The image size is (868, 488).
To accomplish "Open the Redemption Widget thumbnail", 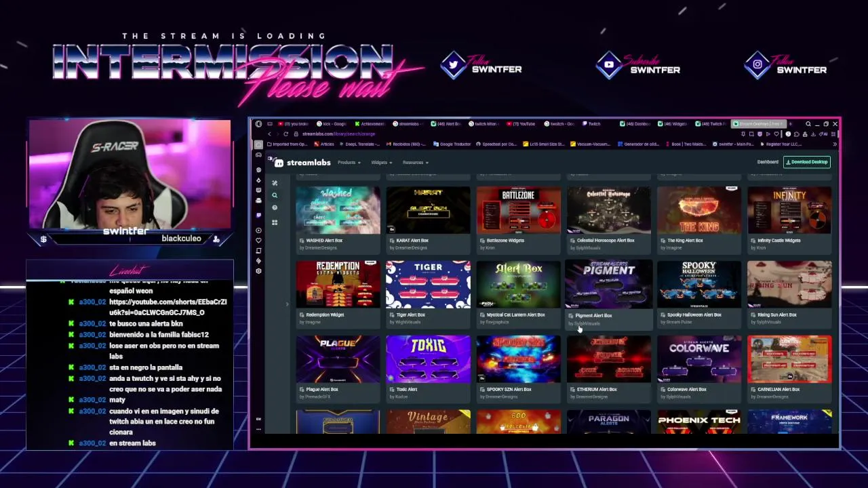I will click(338, 285).
